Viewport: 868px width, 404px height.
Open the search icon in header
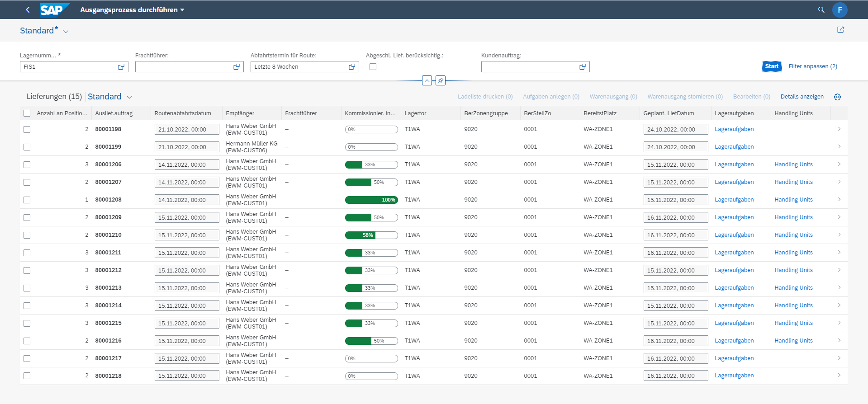click(821, 9)
